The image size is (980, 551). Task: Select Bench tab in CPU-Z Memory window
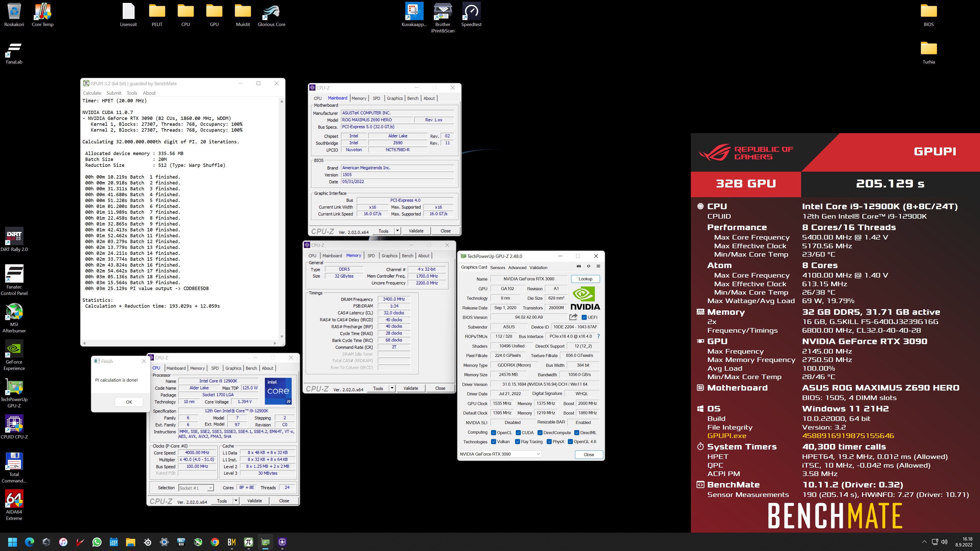click(408, 256)
